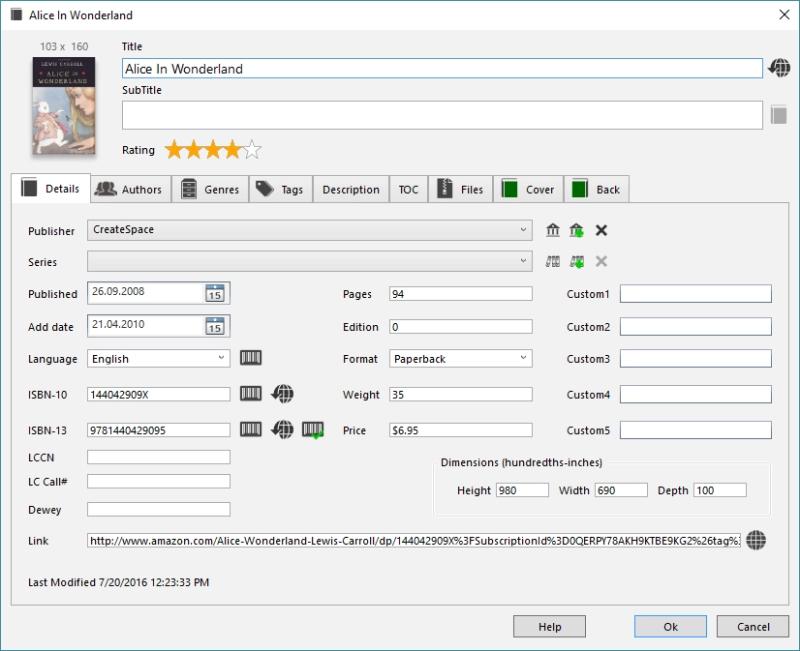Set rating to one star
This screenshot has height=651, width=800.
point(174,149)
